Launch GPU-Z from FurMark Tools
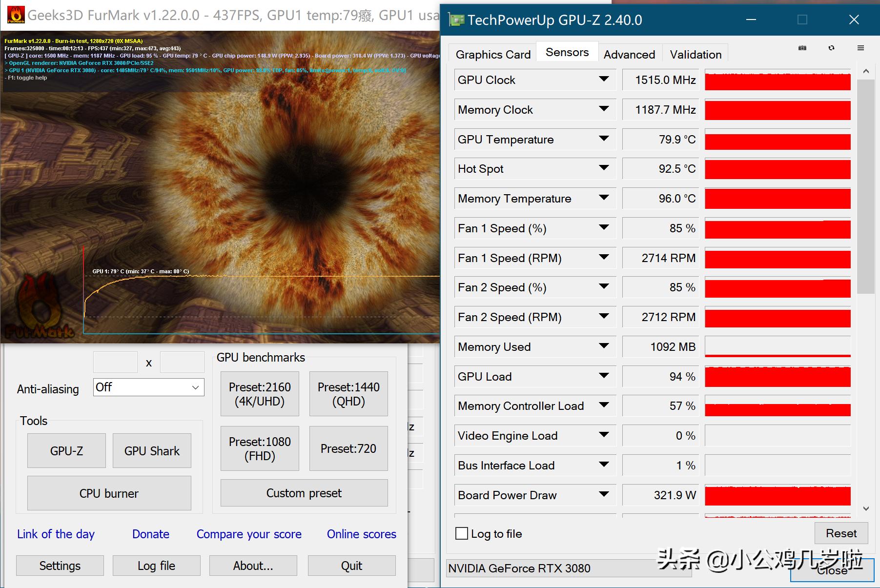Image resolution: width=880 pixels, height=588 pixels. tap(66, 451)
